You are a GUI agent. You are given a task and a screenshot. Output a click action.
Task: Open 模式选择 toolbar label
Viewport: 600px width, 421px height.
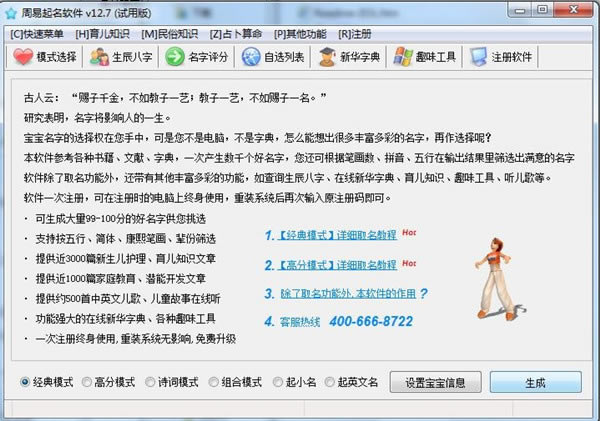coord(56,57)
